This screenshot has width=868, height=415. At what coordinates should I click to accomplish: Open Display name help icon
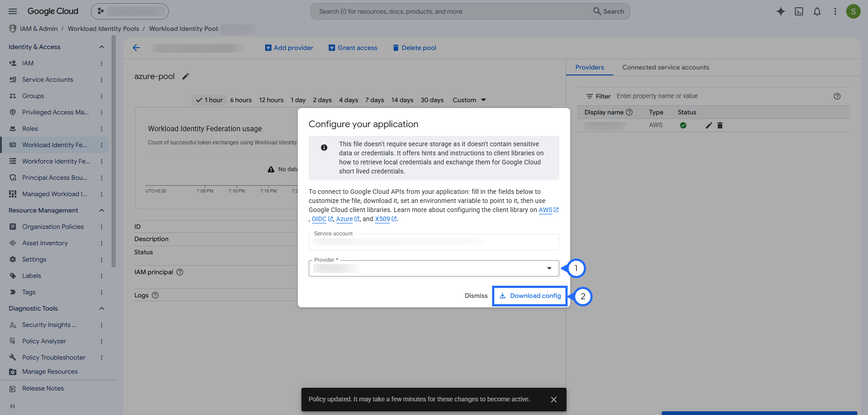629,112
